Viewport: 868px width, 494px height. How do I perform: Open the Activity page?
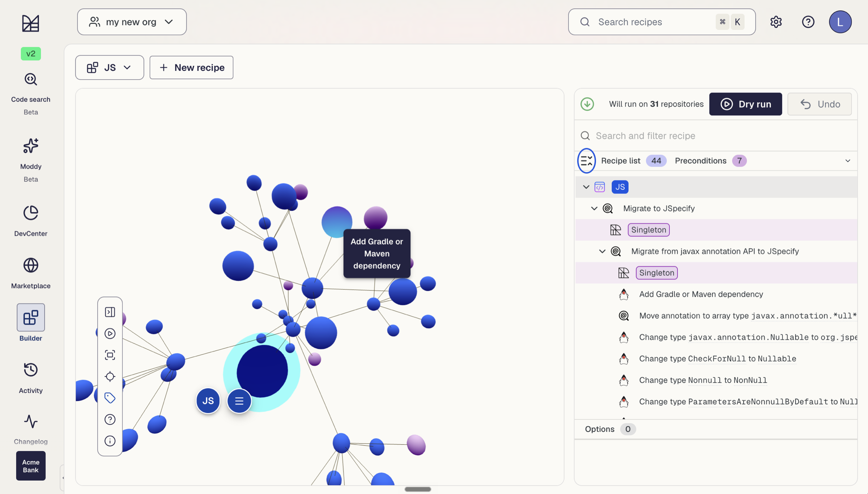pos(31,378)
